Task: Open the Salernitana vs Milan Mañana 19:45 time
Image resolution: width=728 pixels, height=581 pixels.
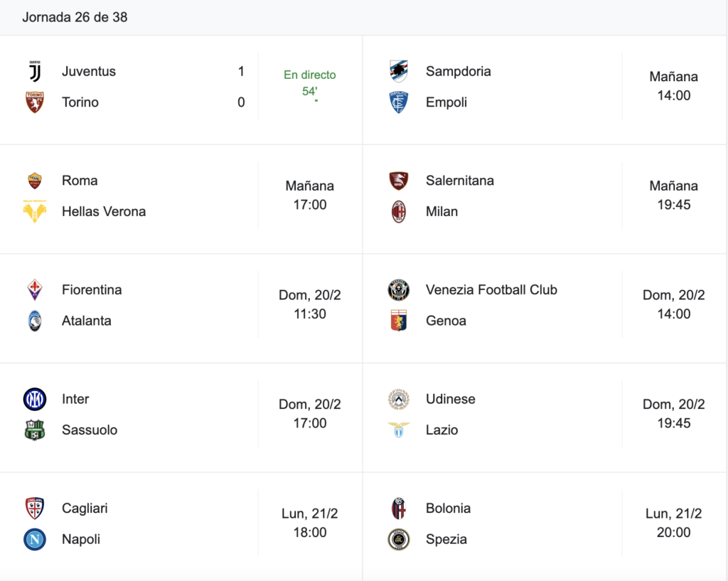Action: [674, 195]
